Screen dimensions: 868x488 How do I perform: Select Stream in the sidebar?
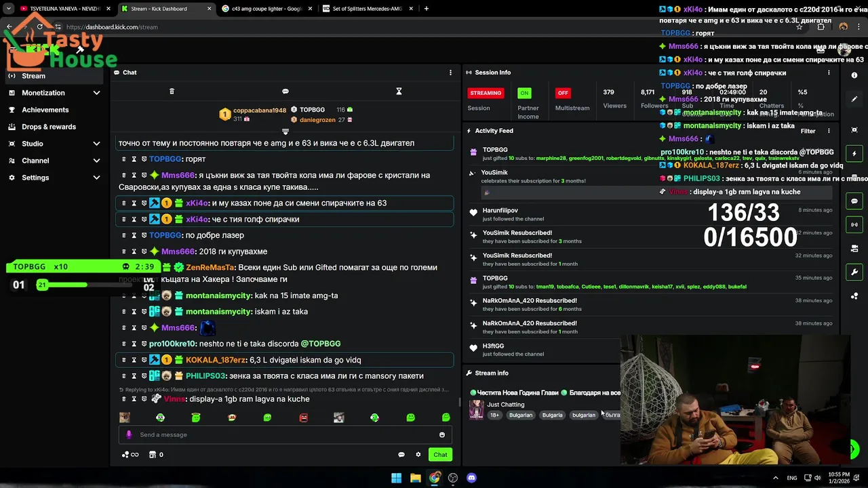click(x=54, y=76)
